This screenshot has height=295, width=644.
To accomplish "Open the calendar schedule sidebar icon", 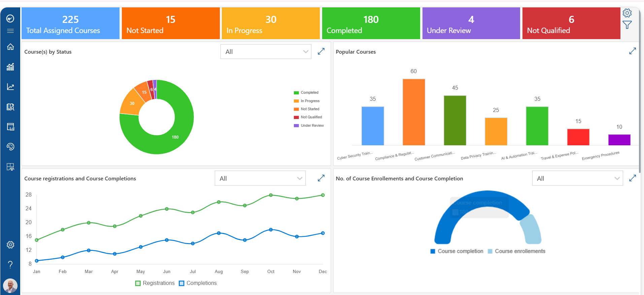I will (10, 127).
